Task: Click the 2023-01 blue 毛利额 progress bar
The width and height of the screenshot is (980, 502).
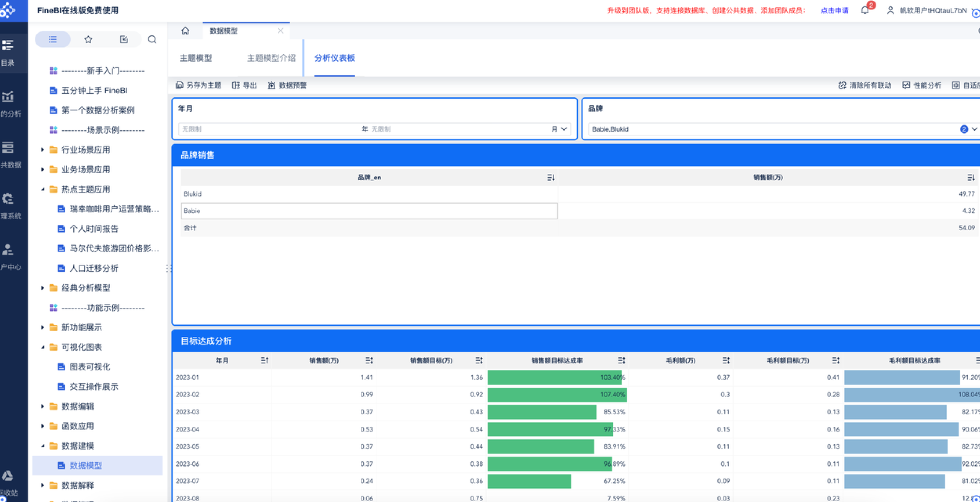Action: [x=902, y=377]
